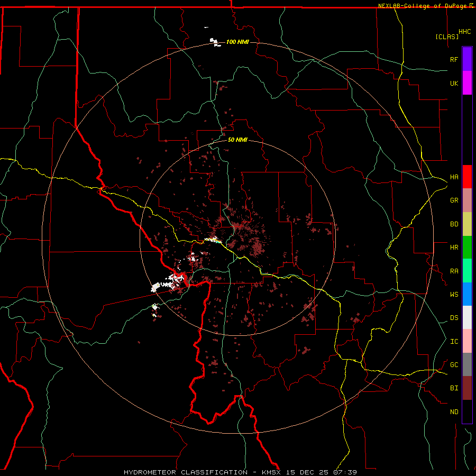Click the 100 NMI range ring label
This screenshot has height=476, width=476.
coord(237,42)
